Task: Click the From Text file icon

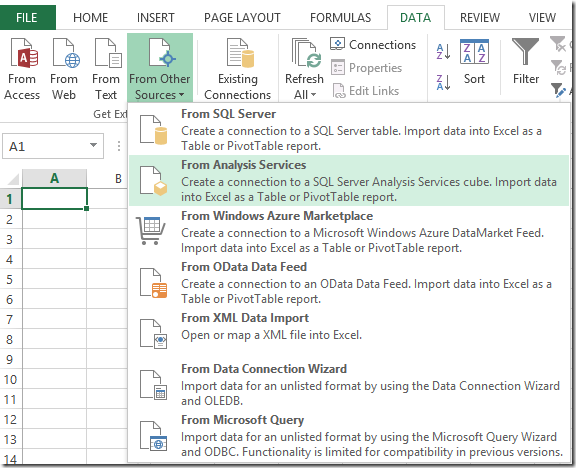Action: point(108,53)
